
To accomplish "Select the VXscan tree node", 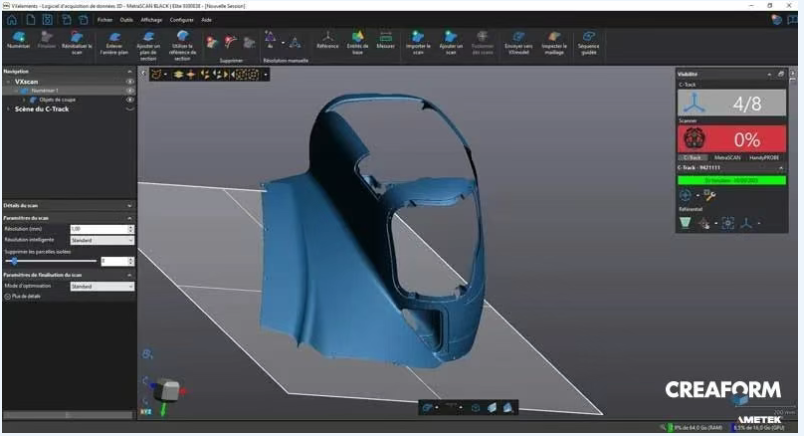I will click(26, 82).
